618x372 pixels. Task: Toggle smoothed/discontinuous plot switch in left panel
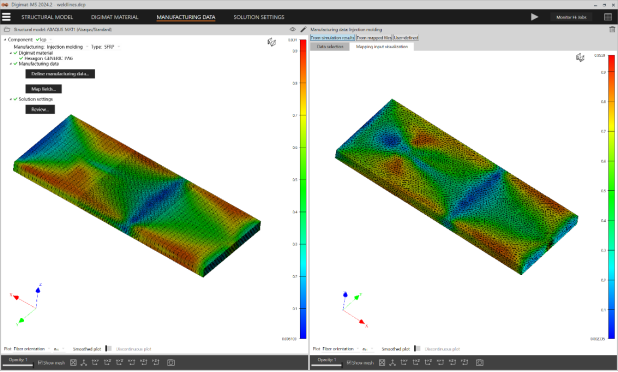(108, 349)
